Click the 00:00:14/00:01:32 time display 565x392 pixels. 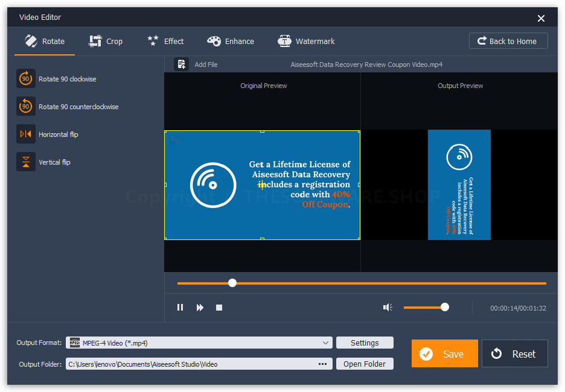518,308
